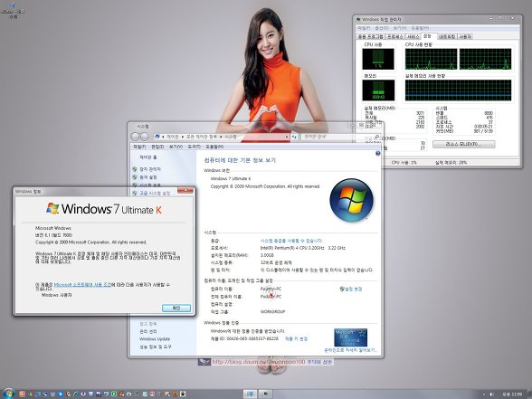Click the 설정 변경 link with shield icon

point(351,290)
